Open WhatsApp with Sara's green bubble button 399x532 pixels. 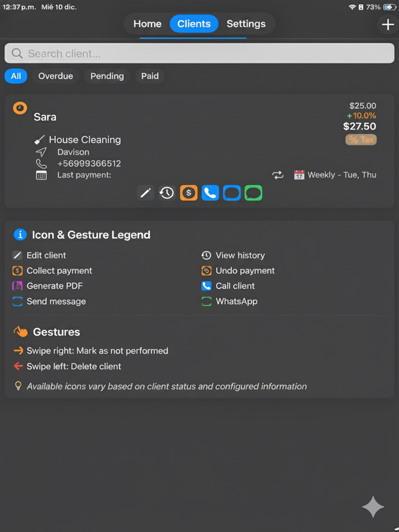click(x=253, y=193)
